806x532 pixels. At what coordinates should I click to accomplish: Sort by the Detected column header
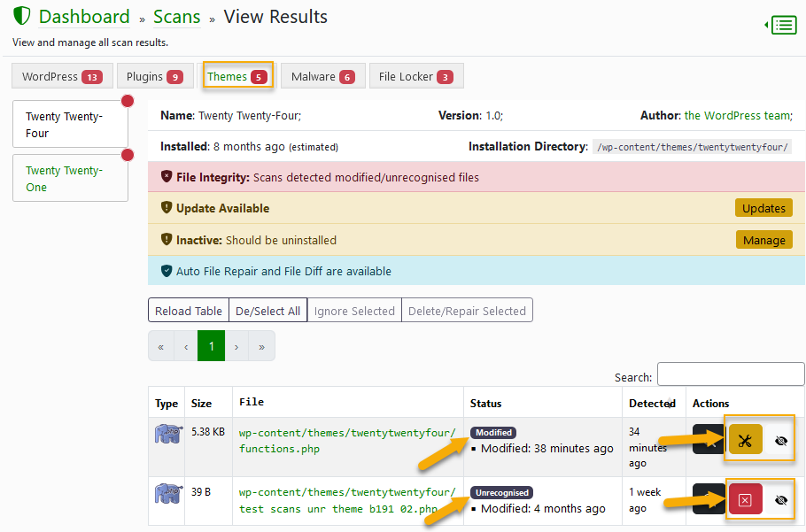pos(654,403)
